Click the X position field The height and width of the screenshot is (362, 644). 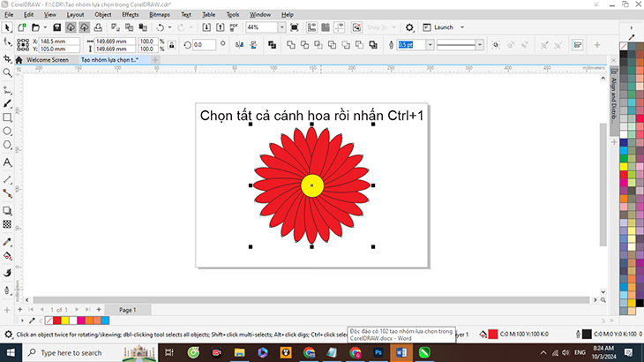tap(59, 41)
